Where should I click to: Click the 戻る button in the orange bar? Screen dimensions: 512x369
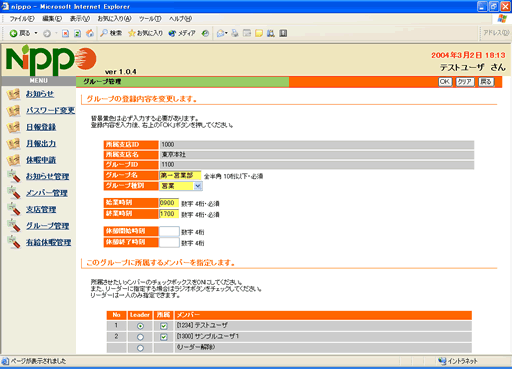(x=486, y=82)
